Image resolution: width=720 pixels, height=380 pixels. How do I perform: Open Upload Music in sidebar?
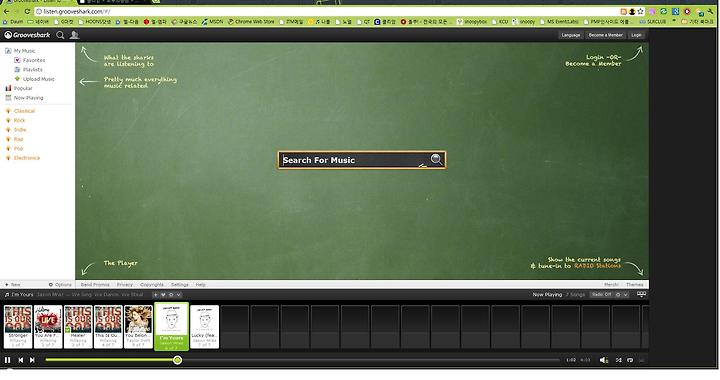[34, 79]
